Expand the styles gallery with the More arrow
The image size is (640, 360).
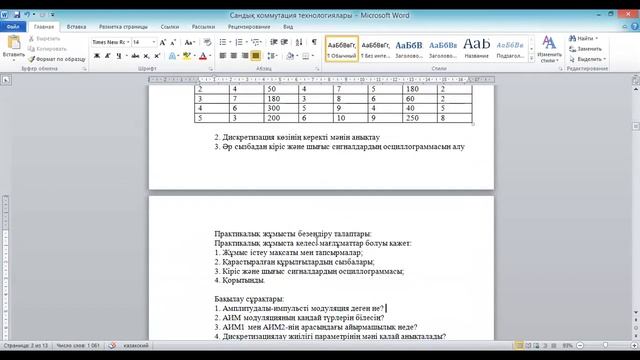coord(531,59)
